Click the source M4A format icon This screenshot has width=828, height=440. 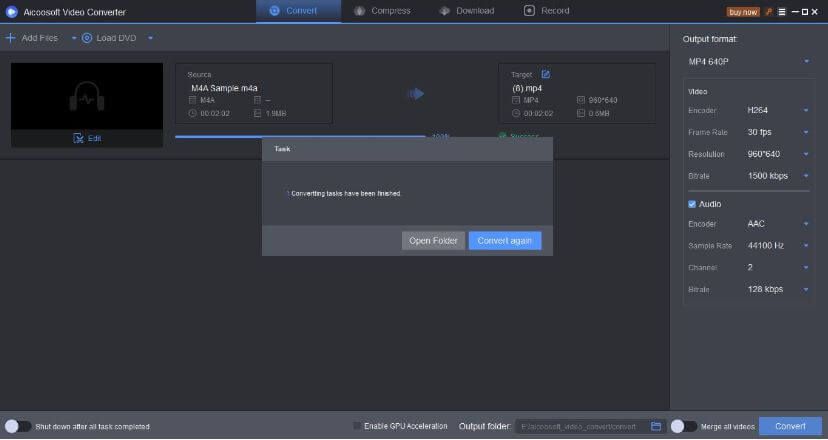[x=192, y=100]
